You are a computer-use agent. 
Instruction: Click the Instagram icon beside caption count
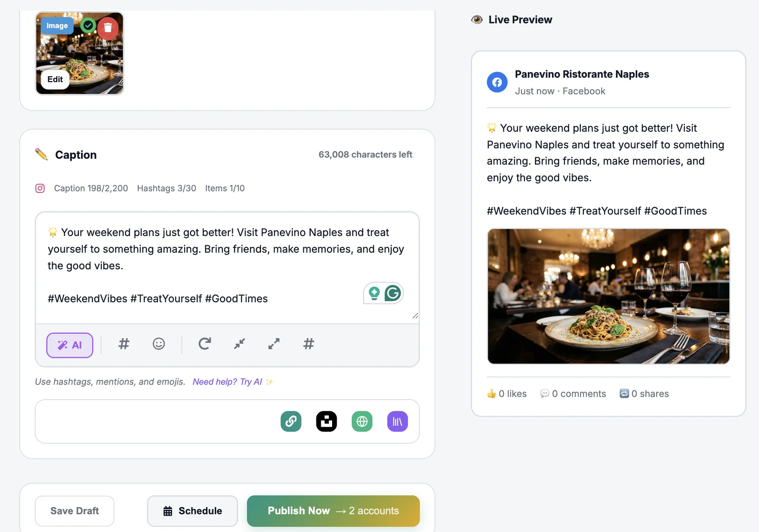(x=40, y=188)
